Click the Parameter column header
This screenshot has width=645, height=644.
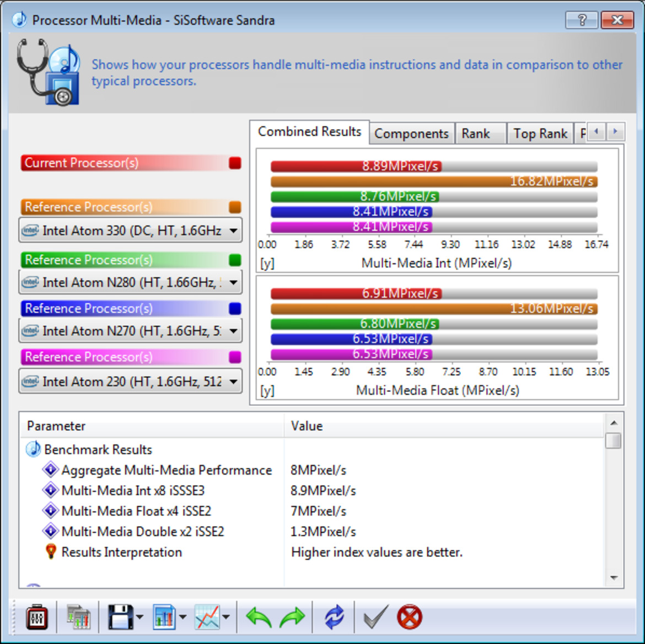[x=152, y=426]
